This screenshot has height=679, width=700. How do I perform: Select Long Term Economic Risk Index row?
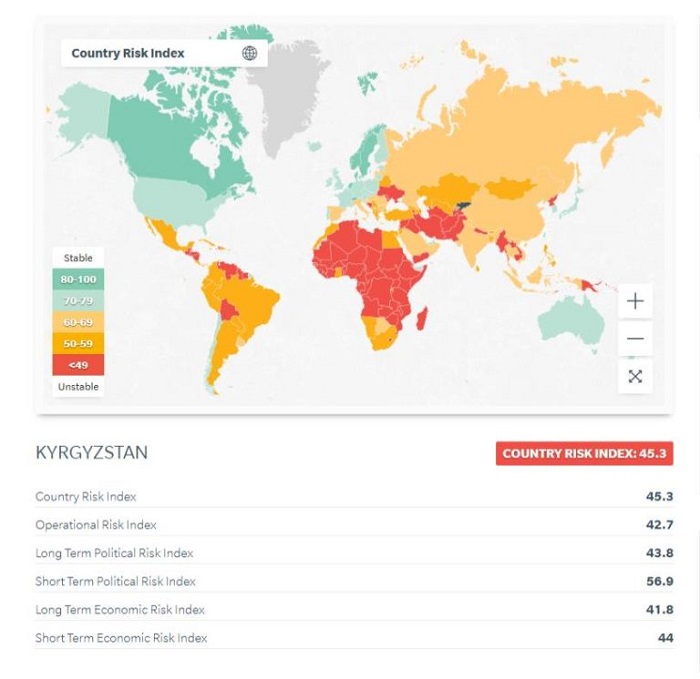(120, 609)
